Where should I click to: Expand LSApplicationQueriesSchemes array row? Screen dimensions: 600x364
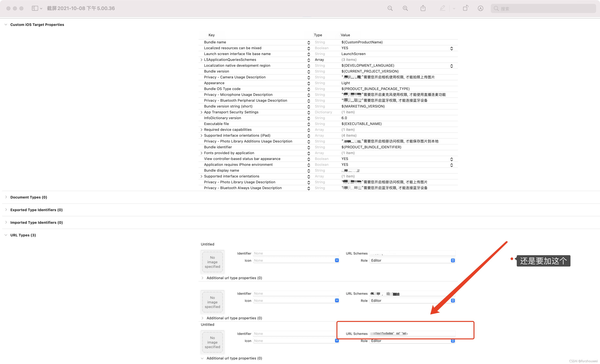[x=201, y=60]
